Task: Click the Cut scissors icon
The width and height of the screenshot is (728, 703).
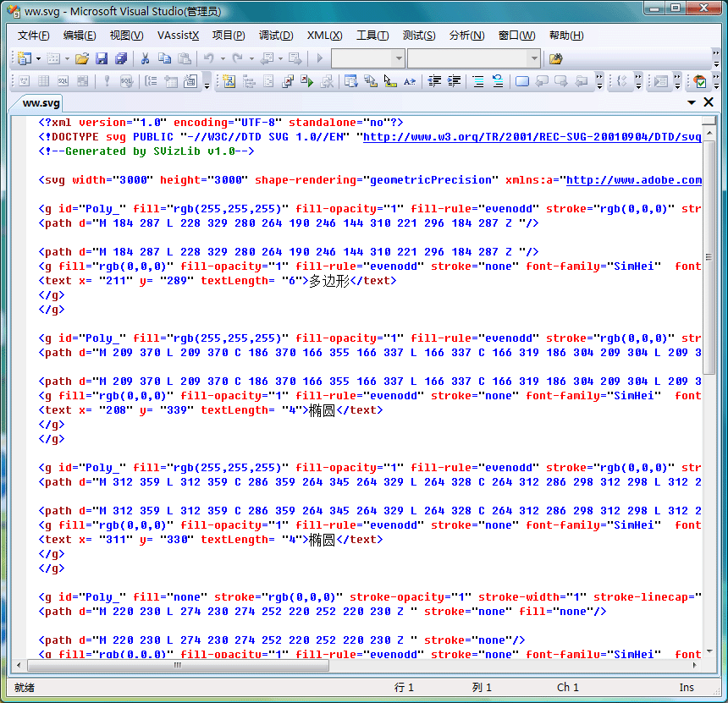Action: point(145,58)
